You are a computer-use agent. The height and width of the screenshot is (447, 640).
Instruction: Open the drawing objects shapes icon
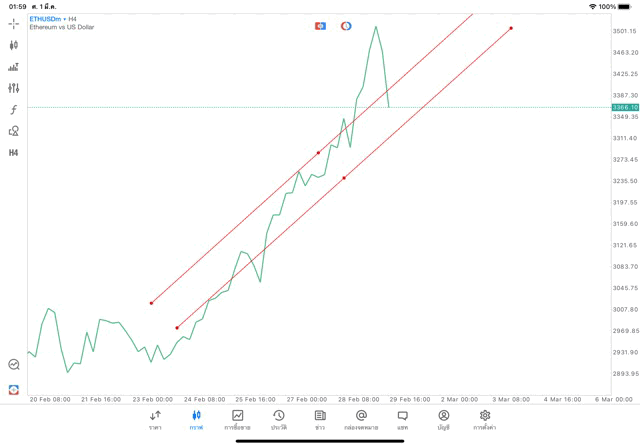14,131
